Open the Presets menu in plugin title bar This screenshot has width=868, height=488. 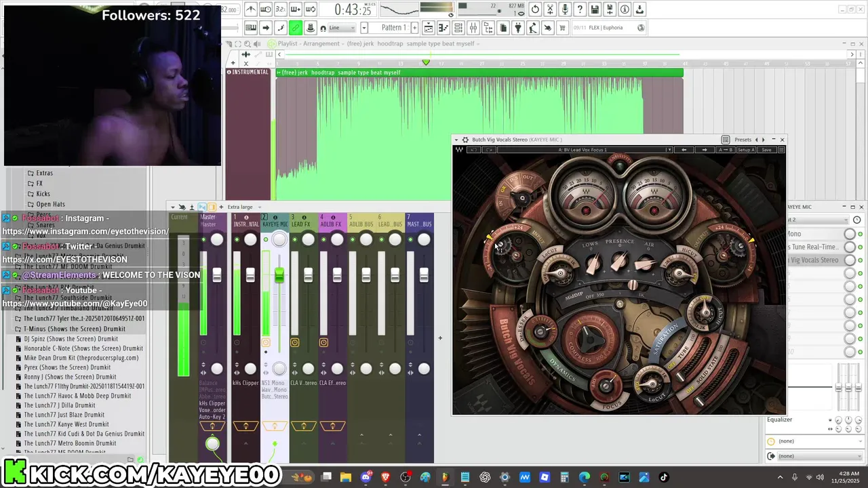point(743,140)
